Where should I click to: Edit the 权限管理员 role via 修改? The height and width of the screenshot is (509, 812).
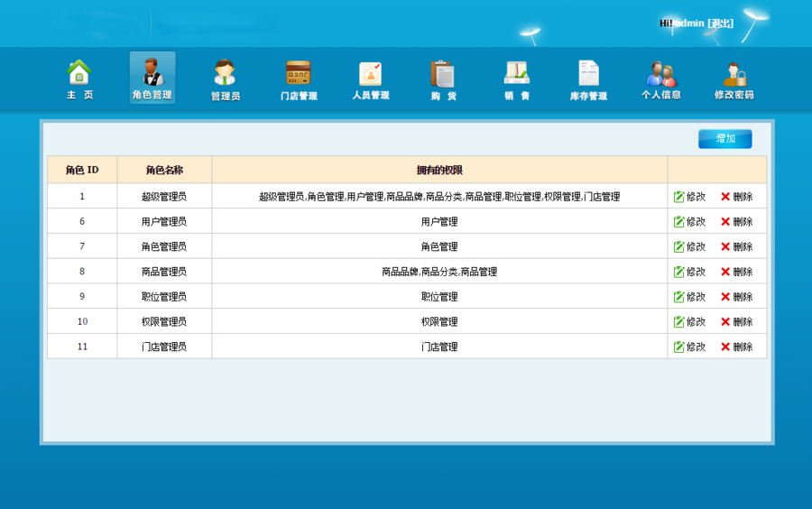[689, 322]
